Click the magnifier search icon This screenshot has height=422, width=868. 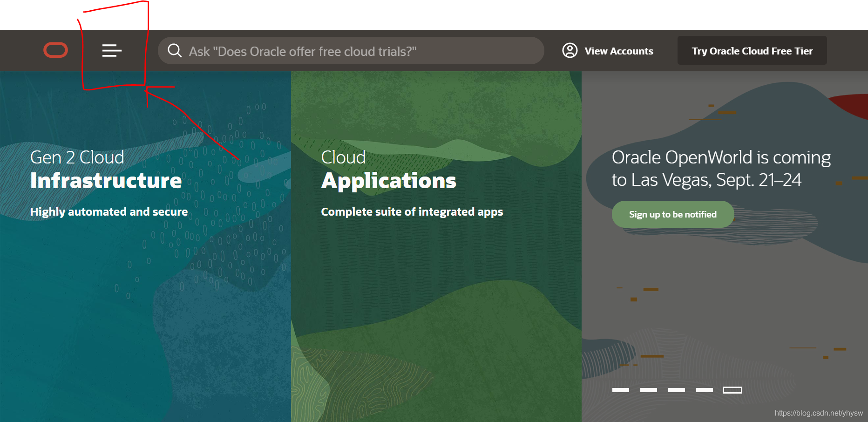pos(175,50)
